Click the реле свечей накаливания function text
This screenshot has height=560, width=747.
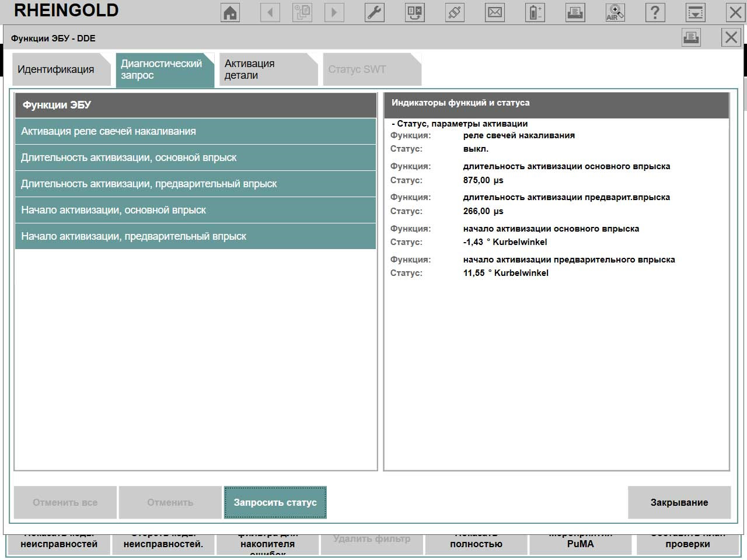pyautogui.click(x=519, y=135)
